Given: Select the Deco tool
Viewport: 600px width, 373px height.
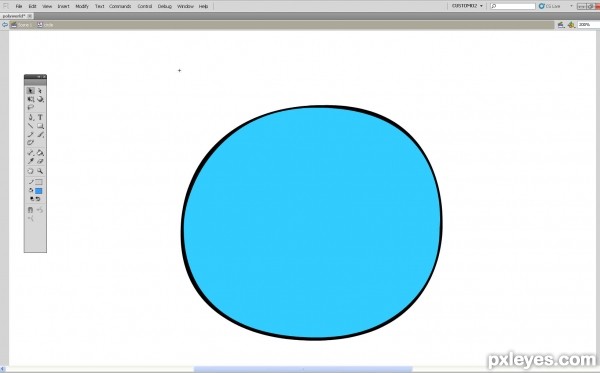Looking at the screenshot, I should 31,143.
